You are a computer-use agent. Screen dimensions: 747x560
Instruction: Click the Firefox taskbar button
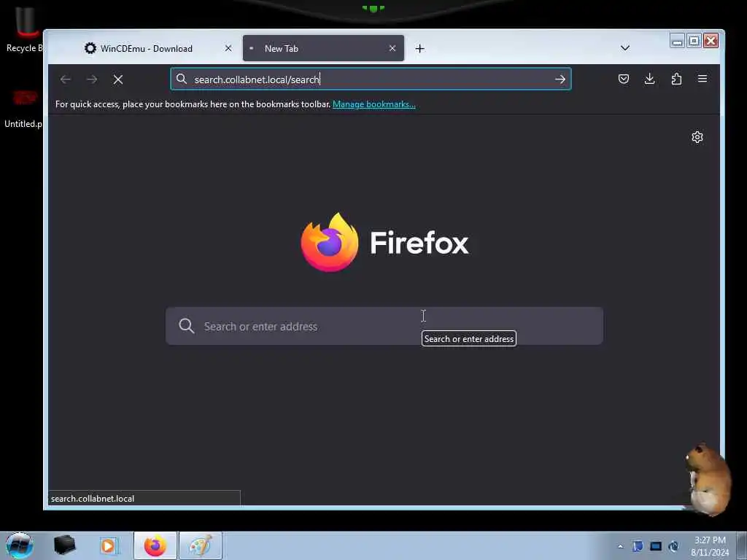coord(155,545)
